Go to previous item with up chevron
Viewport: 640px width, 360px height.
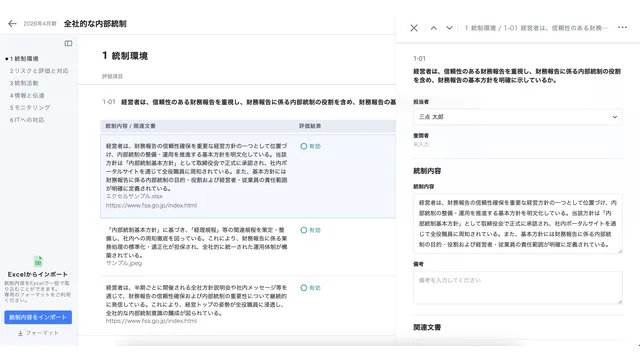pos(433,28)
